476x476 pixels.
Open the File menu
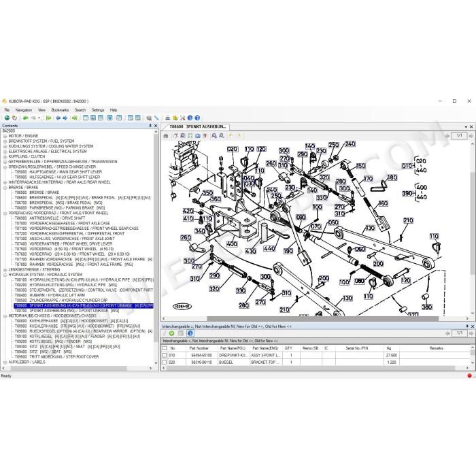click(x=7, y=110)
